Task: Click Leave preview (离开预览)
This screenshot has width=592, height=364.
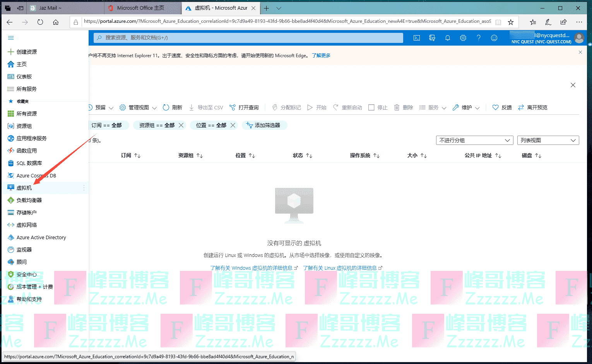Action: click(x=533, y=107)
